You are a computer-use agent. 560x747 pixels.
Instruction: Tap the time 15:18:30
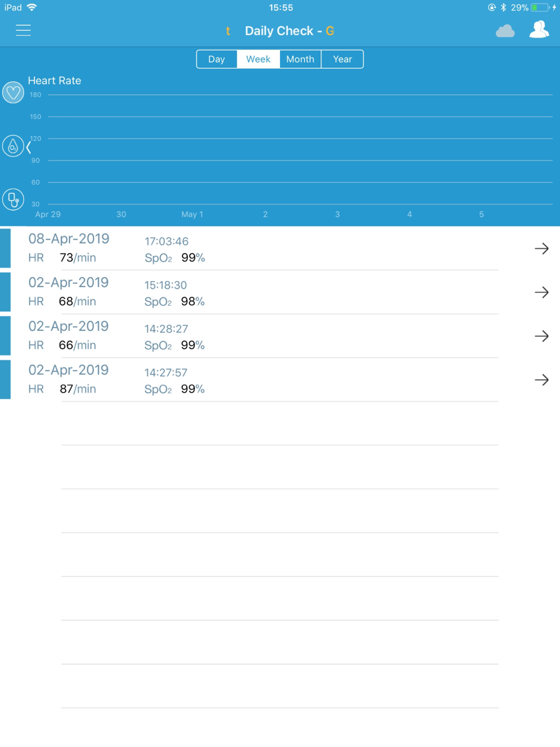[166, 285]
